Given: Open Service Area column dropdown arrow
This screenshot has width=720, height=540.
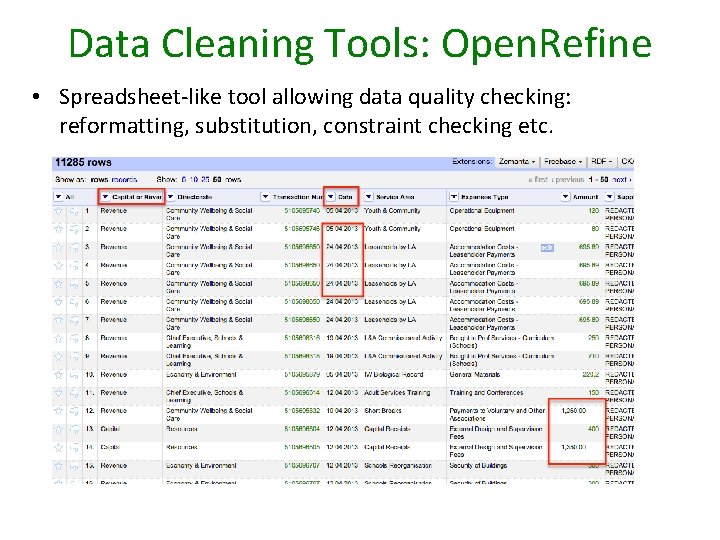Looking at the screenshot, I should [368, 197].
